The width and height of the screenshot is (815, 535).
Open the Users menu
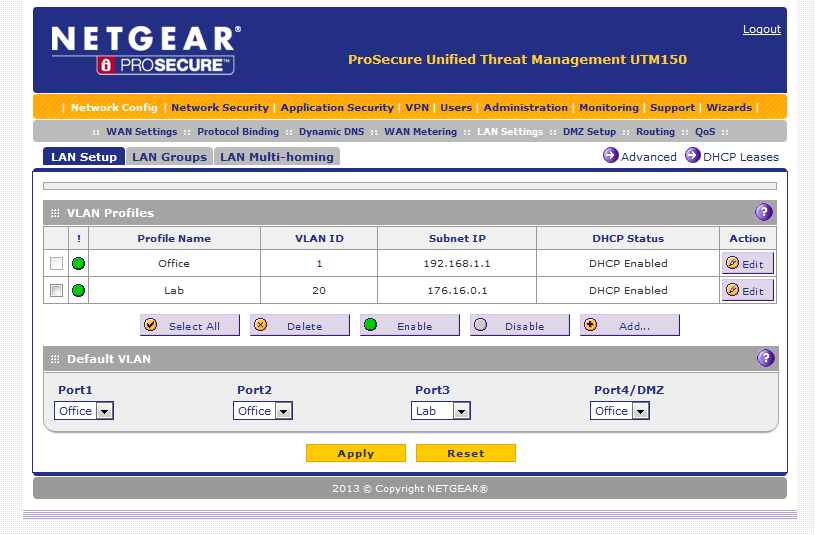coord(456,108)
